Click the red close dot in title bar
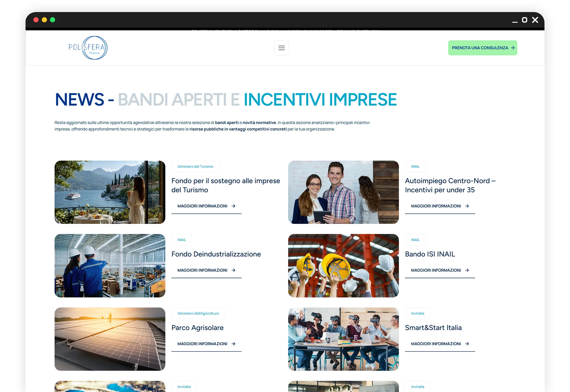570x392 pixels. [x=36, y=20]
